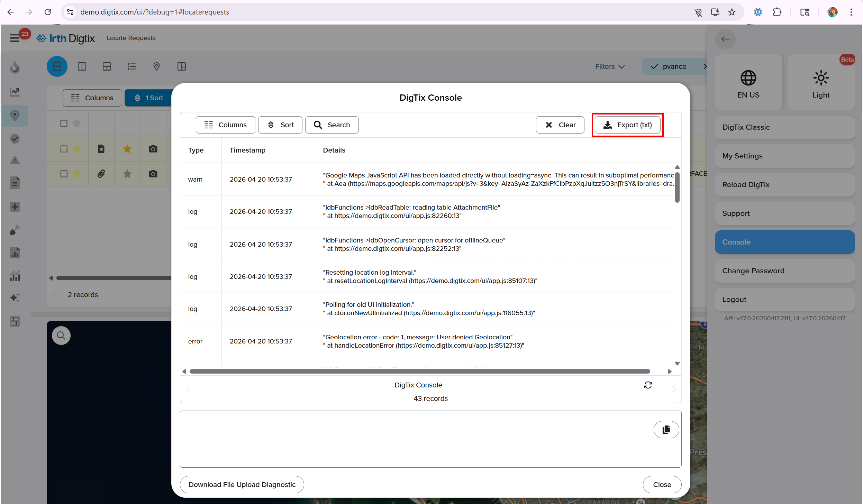Toggle the header select-all checkbox
Image resolution: width=863 pixels, height=504 pixels.
(x=64, y=123)
